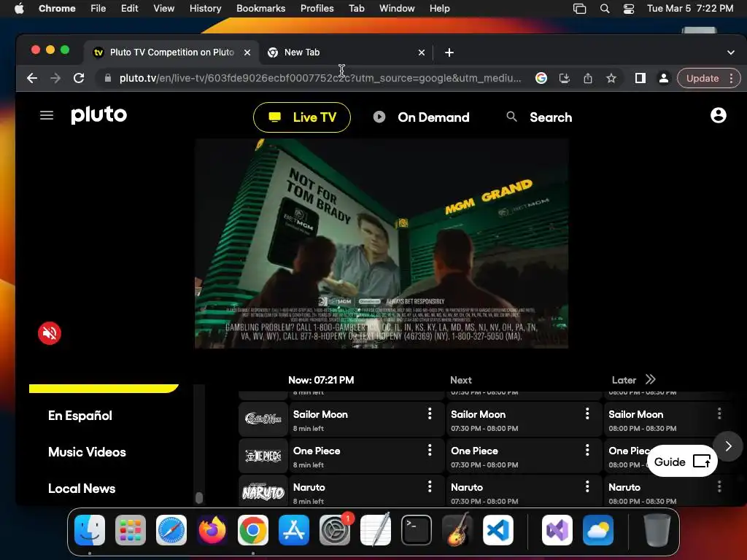The width and height of the screenshot is (747, 560).
Task: Unmute the video with the red mute button
Action: point(50,333)
